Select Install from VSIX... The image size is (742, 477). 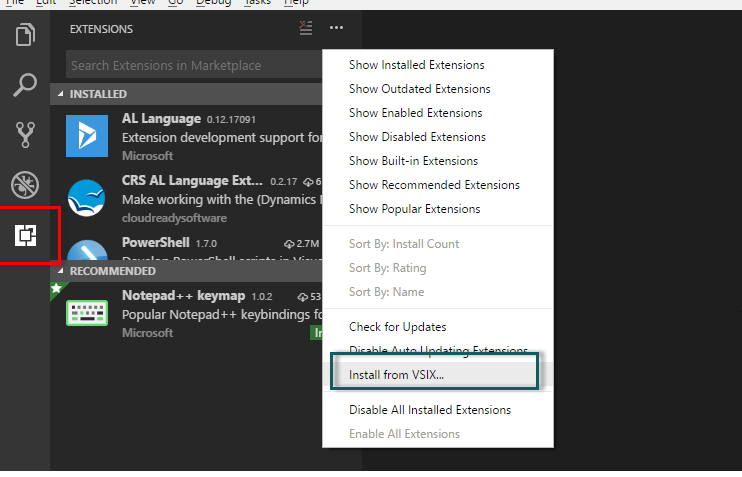(396, 375)
